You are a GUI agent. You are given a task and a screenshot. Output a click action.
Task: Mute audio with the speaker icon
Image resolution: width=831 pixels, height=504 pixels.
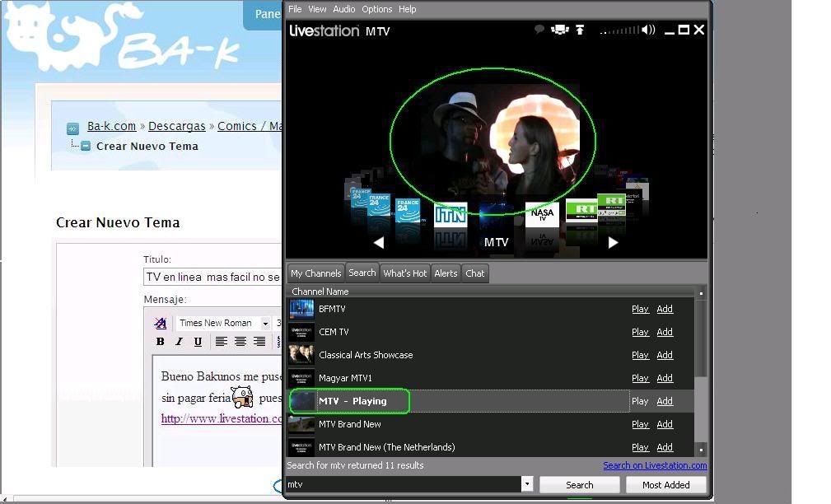tap(648, 30)
